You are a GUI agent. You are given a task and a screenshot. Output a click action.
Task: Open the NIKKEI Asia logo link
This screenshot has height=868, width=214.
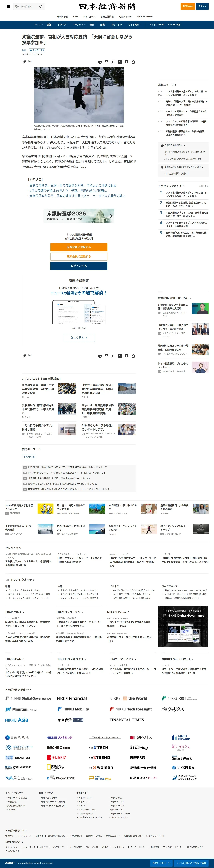[x=17, y=720]
